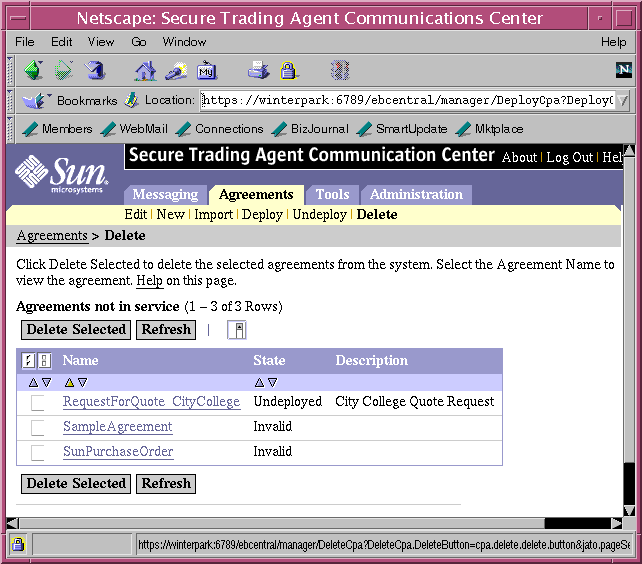Click the Print icon
Image resolution: width=642 pixels, height=564 pixels.
258,70
